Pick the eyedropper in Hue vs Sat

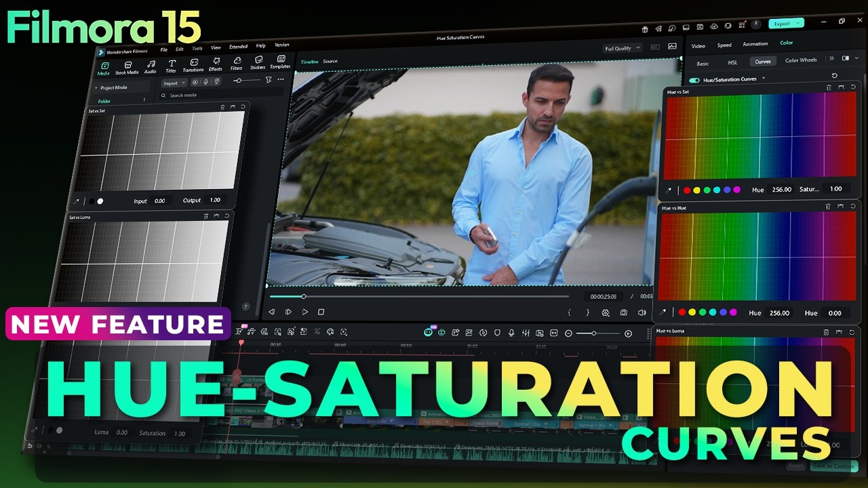669,191
